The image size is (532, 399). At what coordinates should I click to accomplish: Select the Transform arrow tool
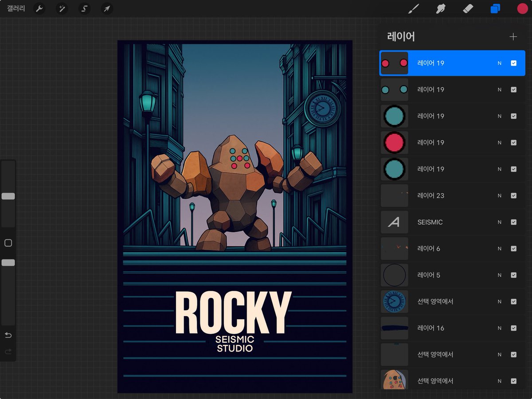tap(106, 8)
